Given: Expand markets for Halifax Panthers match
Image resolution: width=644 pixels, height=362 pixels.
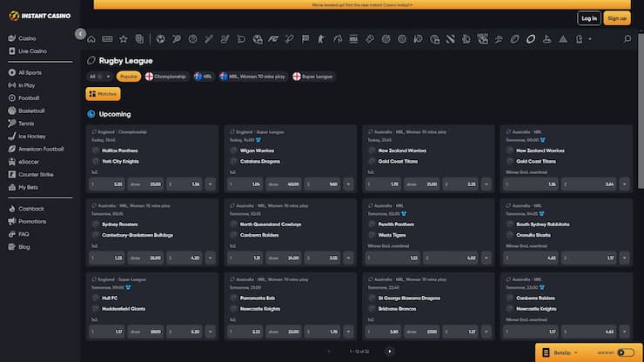Looking at the screenshot, I should [x=211, y=184].
